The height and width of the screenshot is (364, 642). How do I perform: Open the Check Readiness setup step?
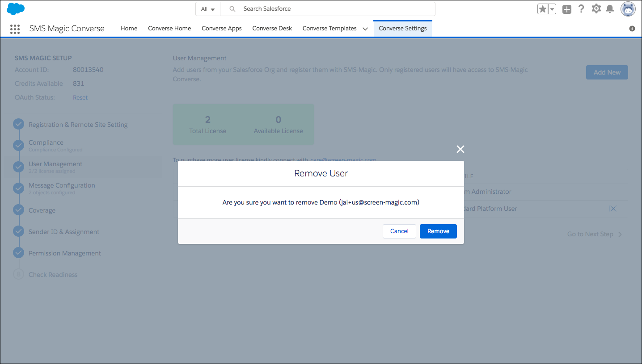coord(53,275)
